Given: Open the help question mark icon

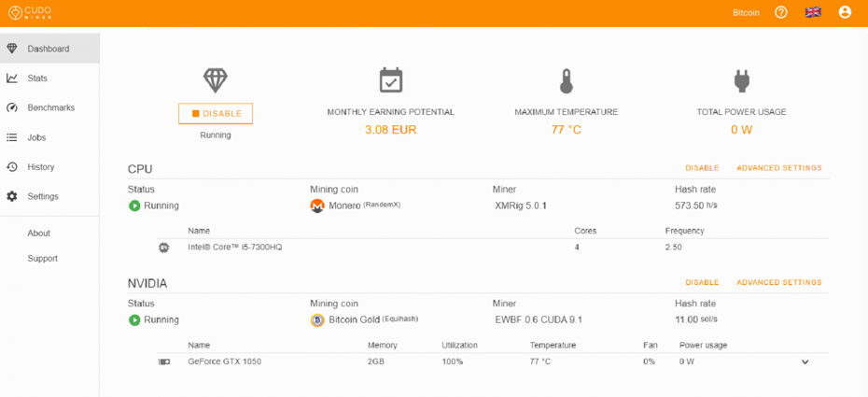Looking at the screenshot, I should click(780, 12).
